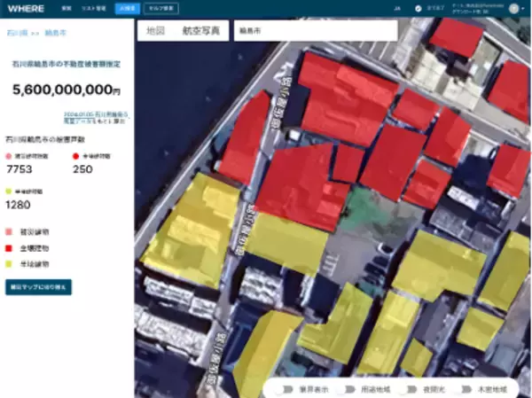The image size is (532, 398).
Task: Click the team name and download count text
Action: 479,9
